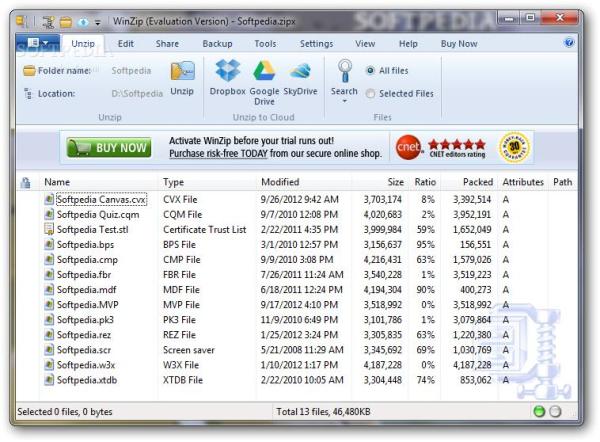The height and width of the screenshot is (442, 600).
Task: Click the Selected 0 files status text
Action: click(x=65, y=412)
